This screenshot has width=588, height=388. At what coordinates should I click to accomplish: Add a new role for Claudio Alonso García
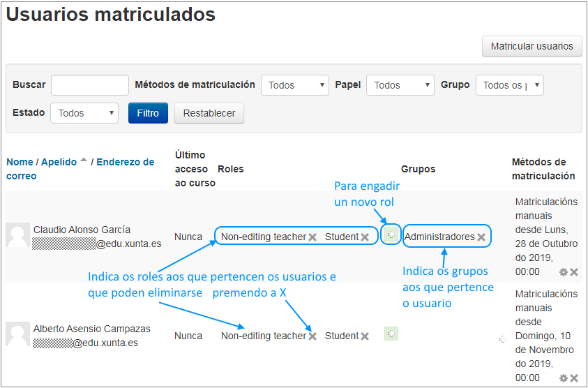pyautogui.click(x=391, y=235)
